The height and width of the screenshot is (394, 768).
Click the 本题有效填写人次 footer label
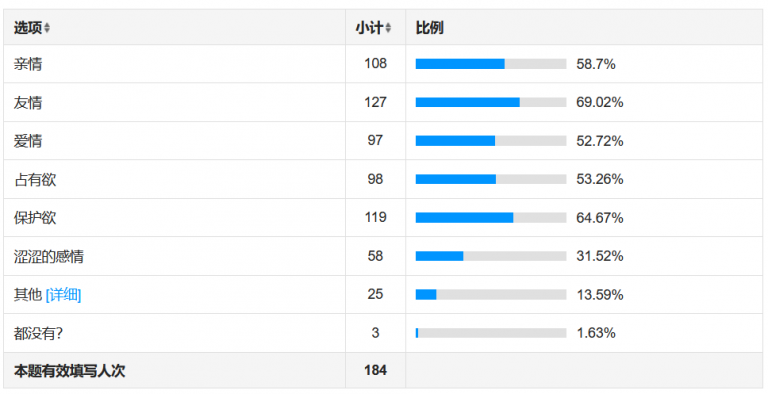[x=70, y=371]
